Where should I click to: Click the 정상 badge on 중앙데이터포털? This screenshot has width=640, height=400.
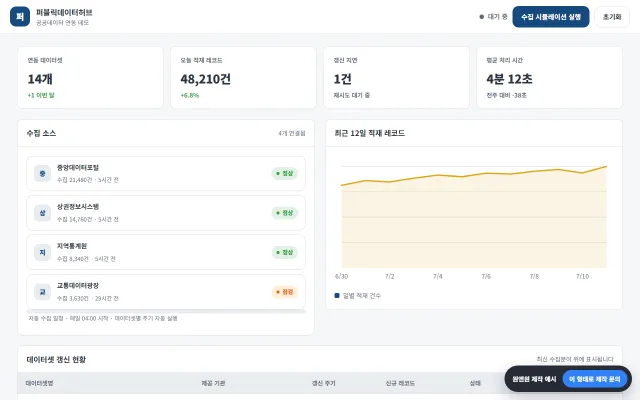pos(284,173)
